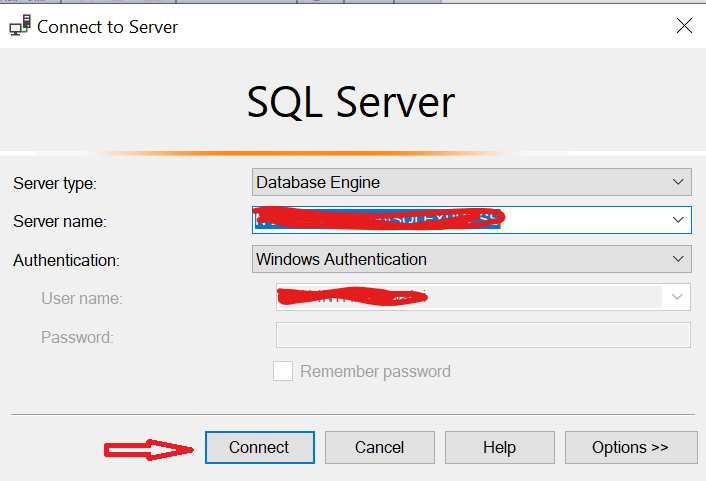Click the Password input field

pos(482,335)
